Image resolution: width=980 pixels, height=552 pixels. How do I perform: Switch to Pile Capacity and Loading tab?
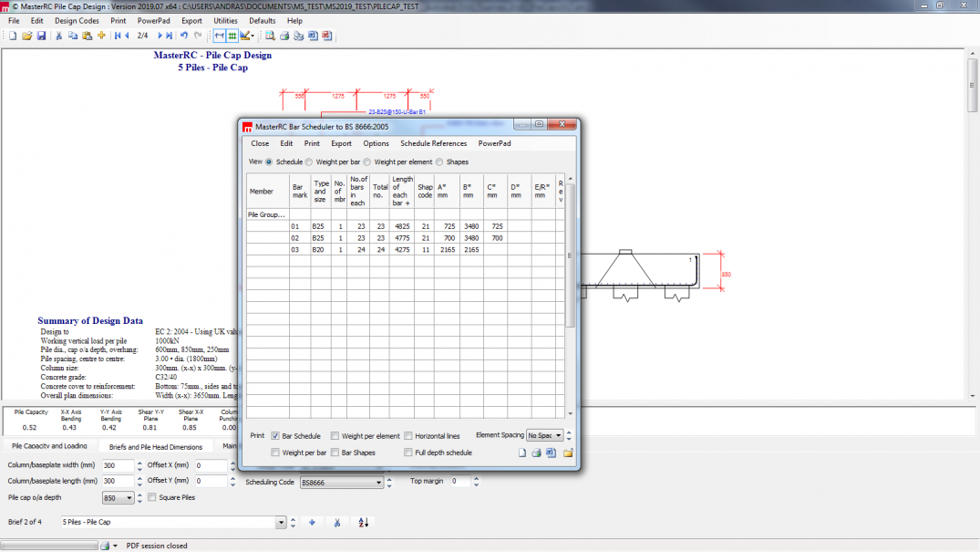point(49,446)
